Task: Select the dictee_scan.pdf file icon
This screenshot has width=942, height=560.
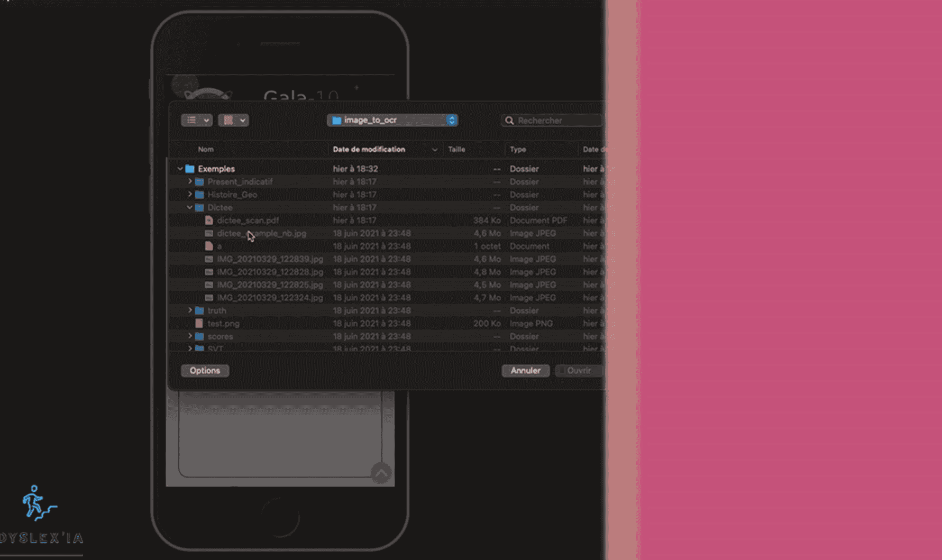Action: coord(209,221)
